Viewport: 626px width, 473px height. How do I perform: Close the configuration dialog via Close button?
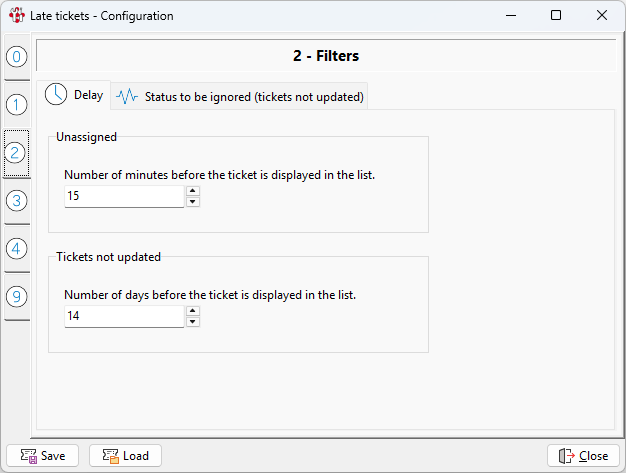[583, 456]
